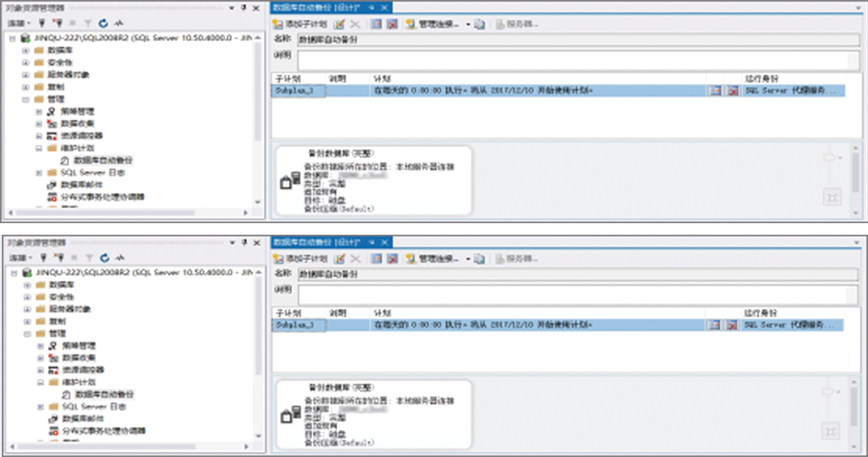868x457 pixels.
Task: Refresh Object Explorer in the upper window
Action: tap(104, 22)
